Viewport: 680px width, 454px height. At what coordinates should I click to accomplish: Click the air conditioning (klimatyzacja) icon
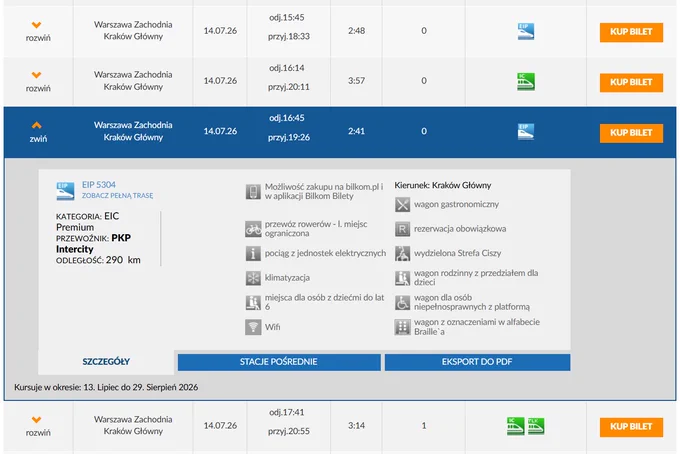click(253, 278)
